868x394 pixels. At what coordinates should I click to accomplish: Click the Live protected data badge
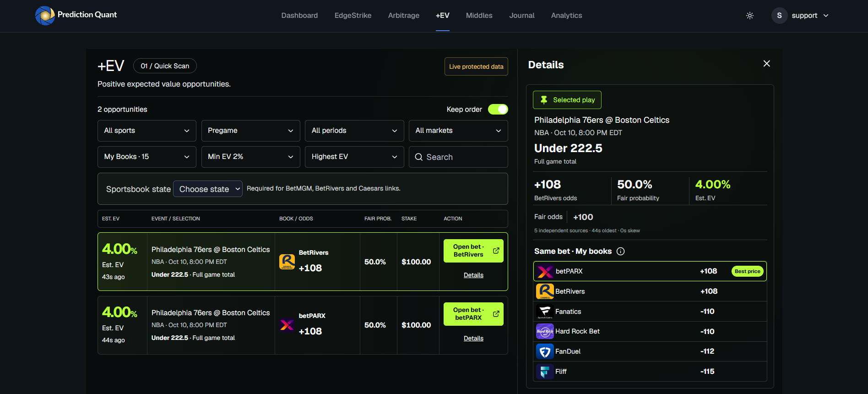point(476,66)
